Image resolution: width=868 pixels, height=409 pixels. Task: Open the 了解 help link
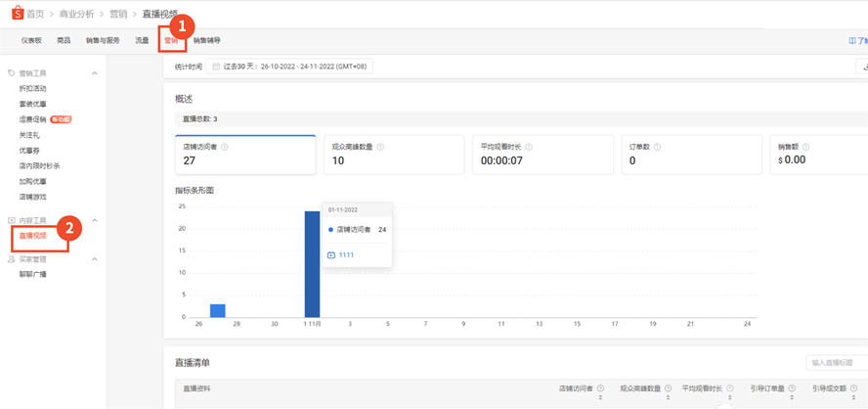(858, 41)
